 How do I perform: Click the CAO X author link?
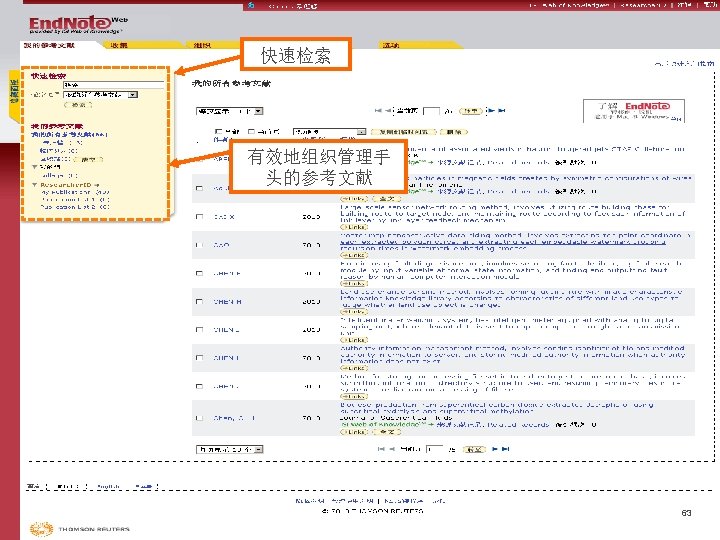pos(224,216)
